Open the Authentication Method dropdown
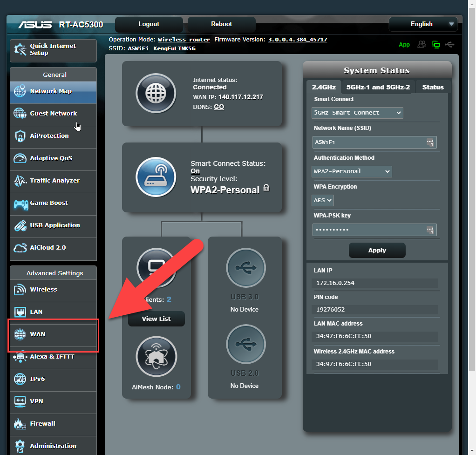 352,171
